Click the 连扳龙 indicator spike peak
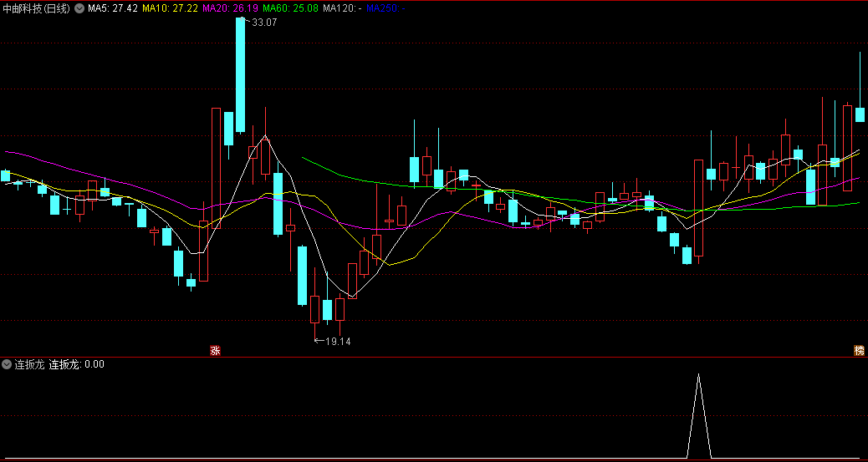 pos(698,374)
